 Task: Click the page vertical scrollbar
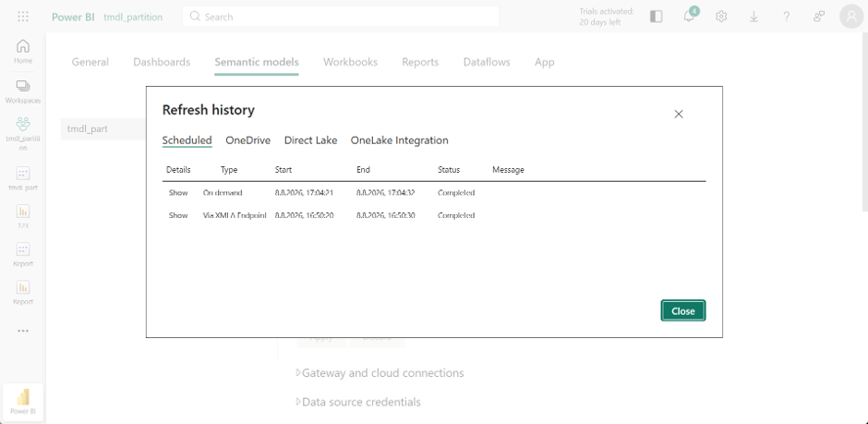coord(865,122)
